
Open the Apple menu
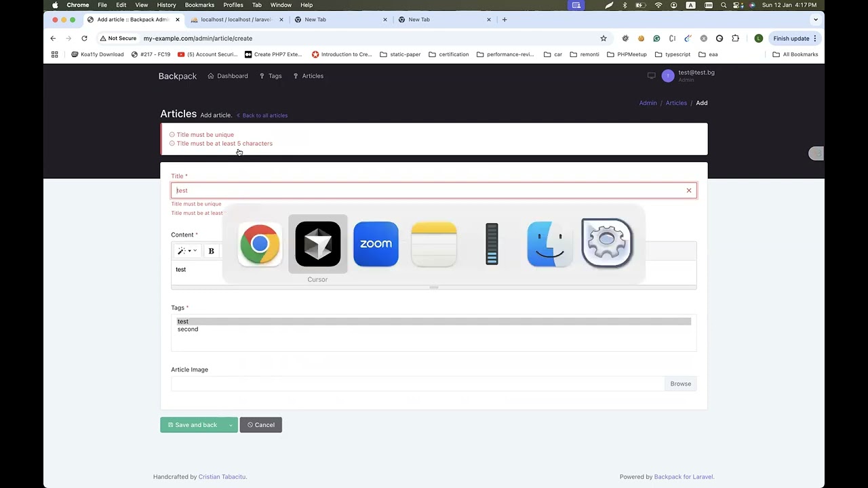tap(55, 5)
